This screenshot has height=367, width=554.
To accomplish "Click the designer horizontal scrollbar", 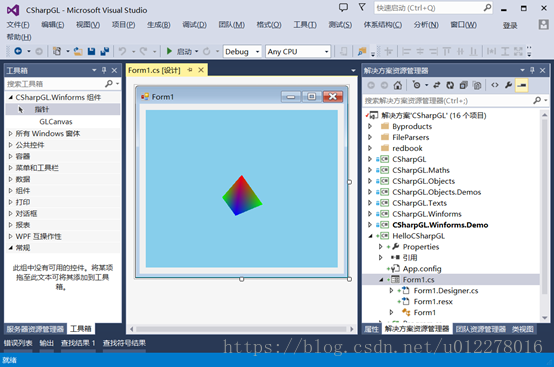I will pos(242,329).
